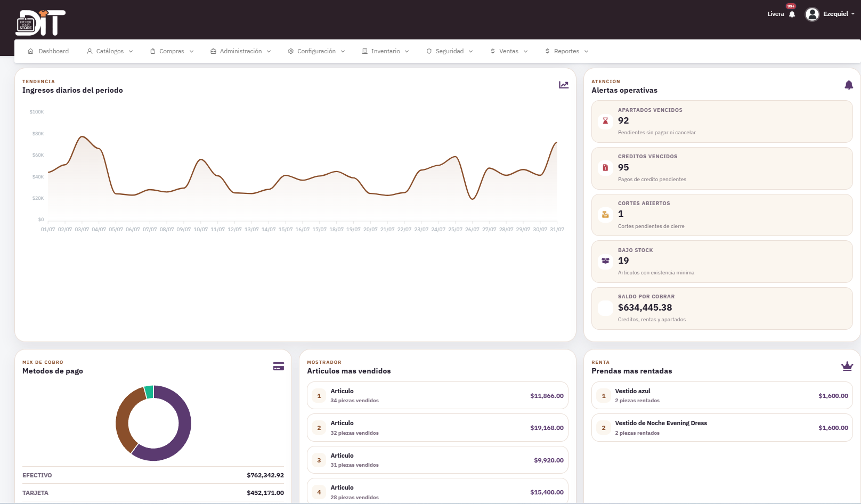Click the 99+ notification badge
The height and width of the screenshot is (504, 861).
coord(791,6)
